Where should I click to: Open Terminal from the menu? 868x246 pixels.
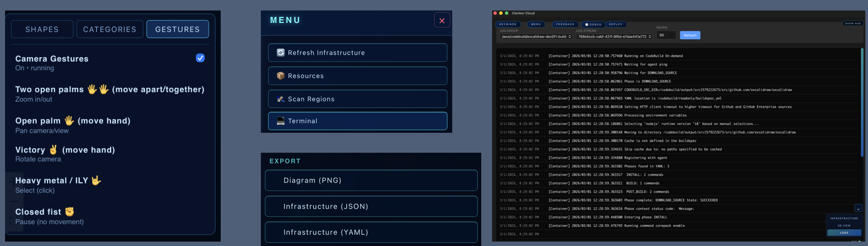click(357, 121)
